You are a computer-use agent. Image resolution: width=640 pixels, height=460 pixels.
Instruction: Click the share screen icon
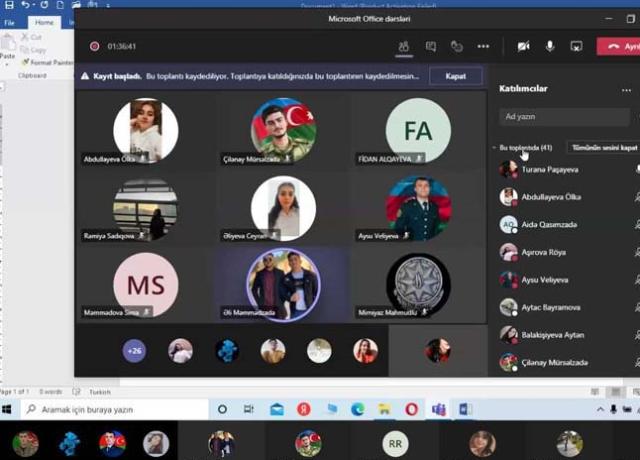(576, 46)
